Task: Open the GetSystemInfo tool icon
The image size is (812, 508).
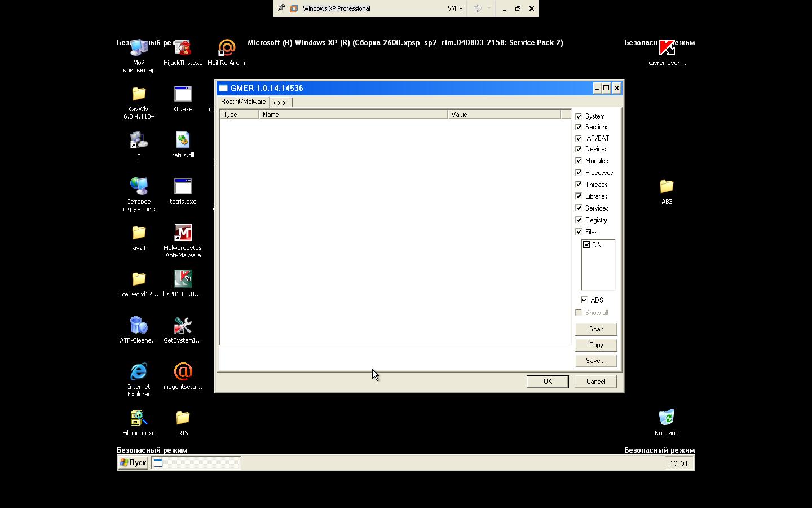Action: pyautogui.click(x=183, y=326)
